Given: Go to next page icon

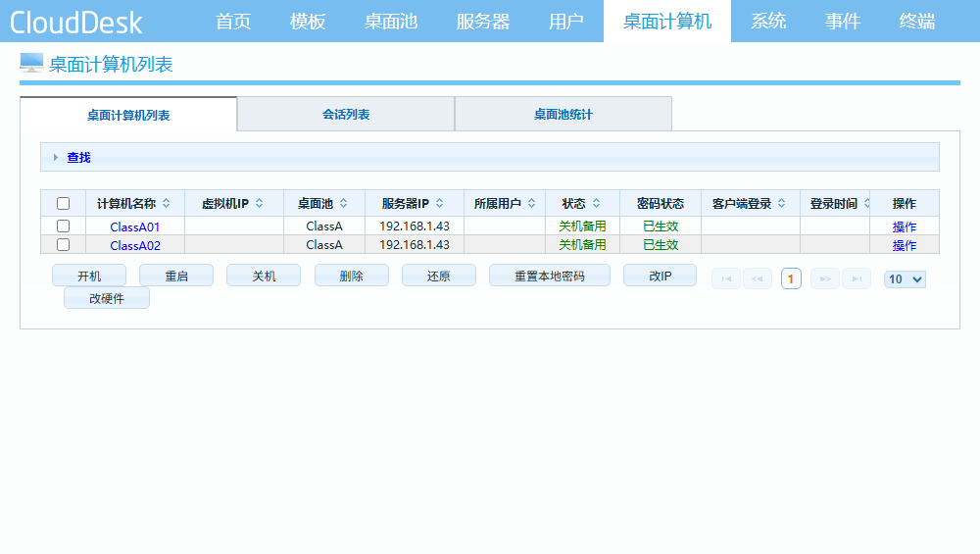Looking at the screenshot, I should click(x=825, y=278).
